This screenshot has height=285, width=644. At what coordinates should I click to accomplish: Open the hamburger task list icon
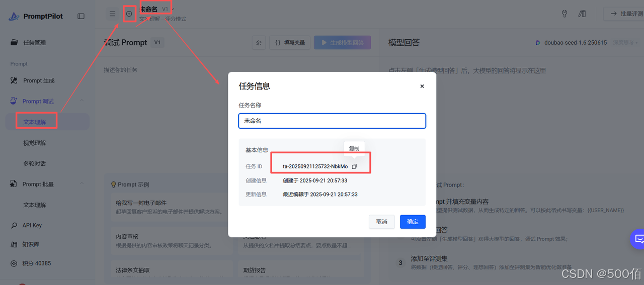[112, 14]
